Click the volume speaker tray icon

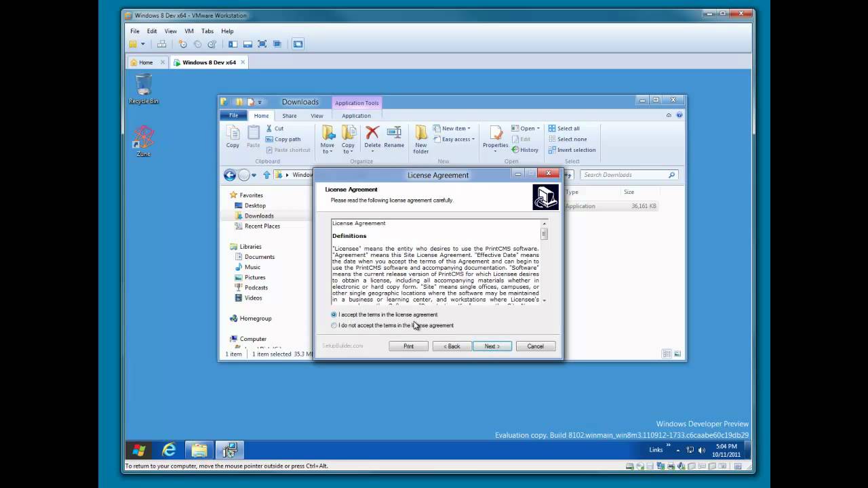[701, 450]
